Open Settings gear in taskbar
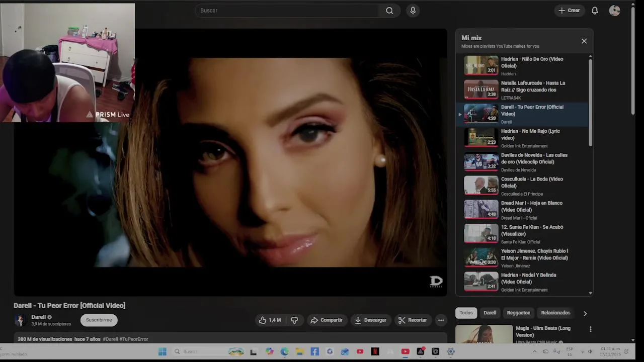This screenshot has height=362, width=644. 450,352
